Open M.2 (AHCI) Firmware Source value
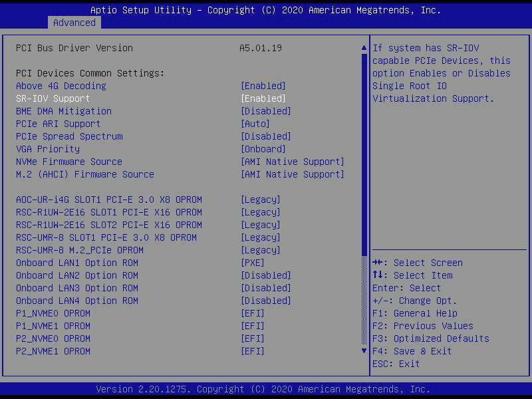532x399 pixels. pyautogui.click(x=293, y=174)
